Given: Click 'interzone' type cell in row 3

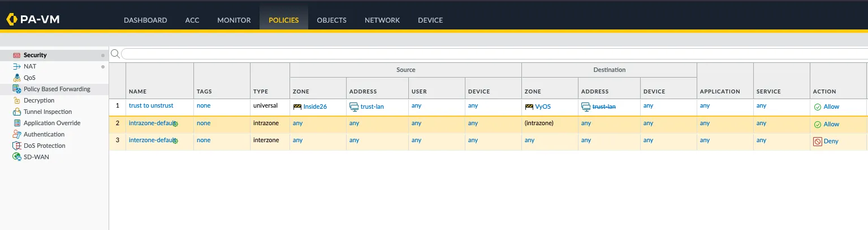Looking at the screenshot, I should [x=266, y=140].
